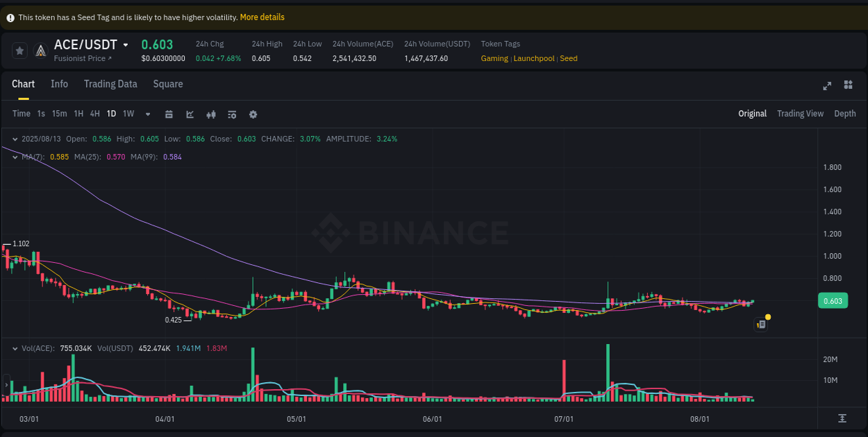Collapse the MA indicator legend row
The width and height of the screenshot is (868, 437).
[14, 157]
